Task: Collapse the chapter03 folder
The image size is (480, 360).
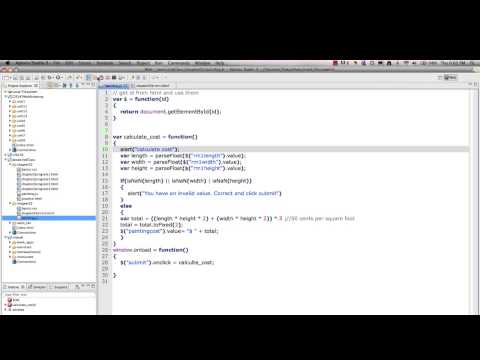Action: tap(10, 203)
